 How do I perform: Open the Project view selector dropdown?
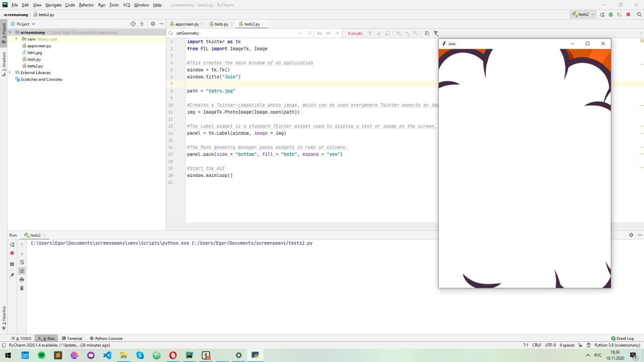coord(23,24)
